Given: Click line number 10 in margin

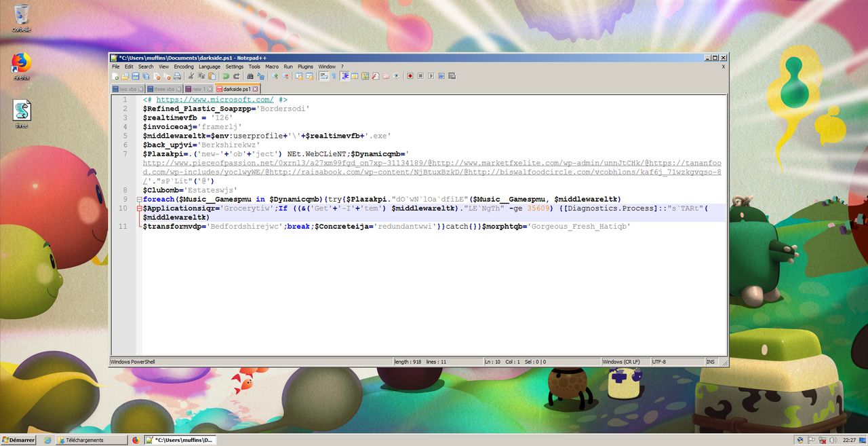Looking at the screenshot, I should 123,208.
